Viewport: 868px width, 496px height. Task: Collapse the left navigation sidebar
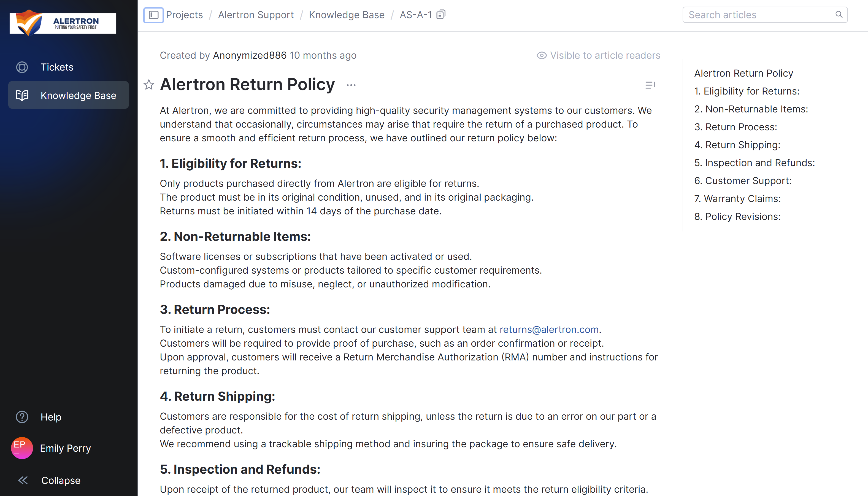pyautogui.click(x=60, y=480)
